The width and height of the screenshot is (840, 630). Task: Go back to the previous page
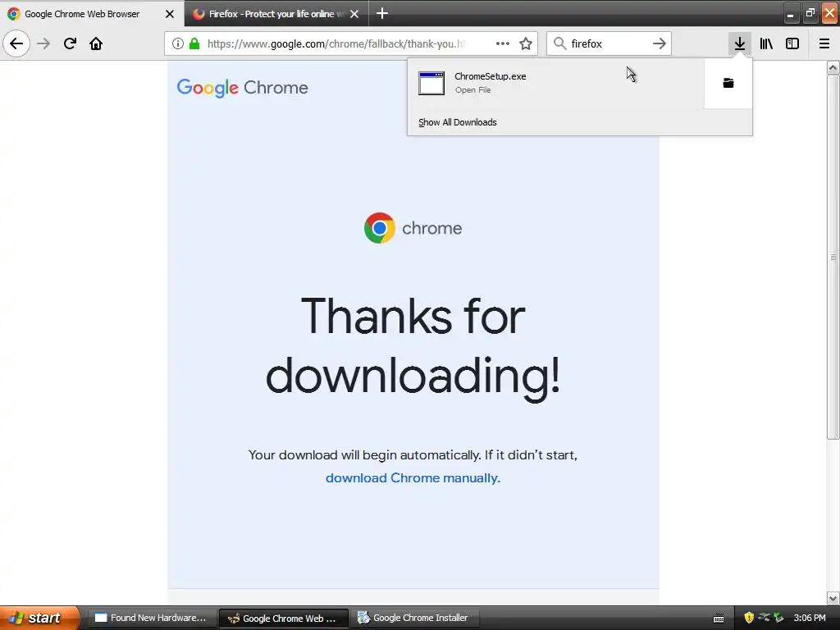16,43
